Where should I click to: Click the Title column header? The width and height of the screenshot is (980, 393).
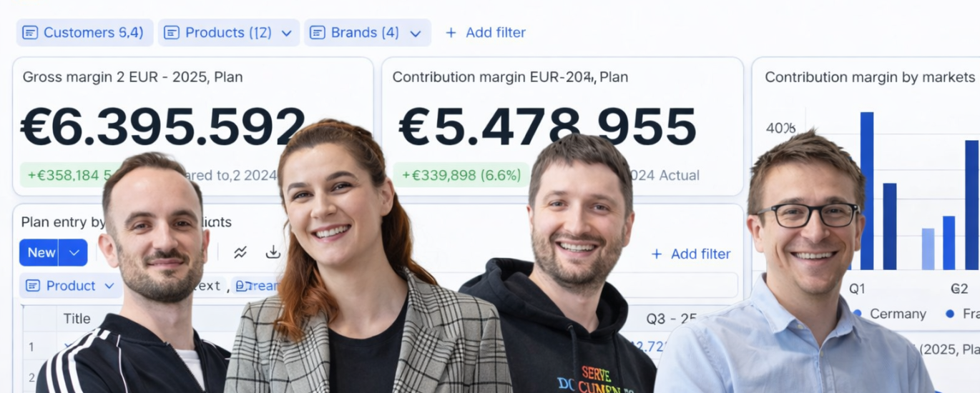tap(77, 319)
